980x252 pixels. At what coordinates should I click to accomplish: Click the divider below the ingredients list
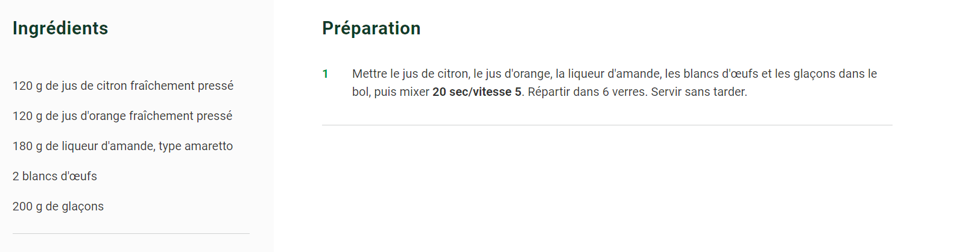point(131,233)
